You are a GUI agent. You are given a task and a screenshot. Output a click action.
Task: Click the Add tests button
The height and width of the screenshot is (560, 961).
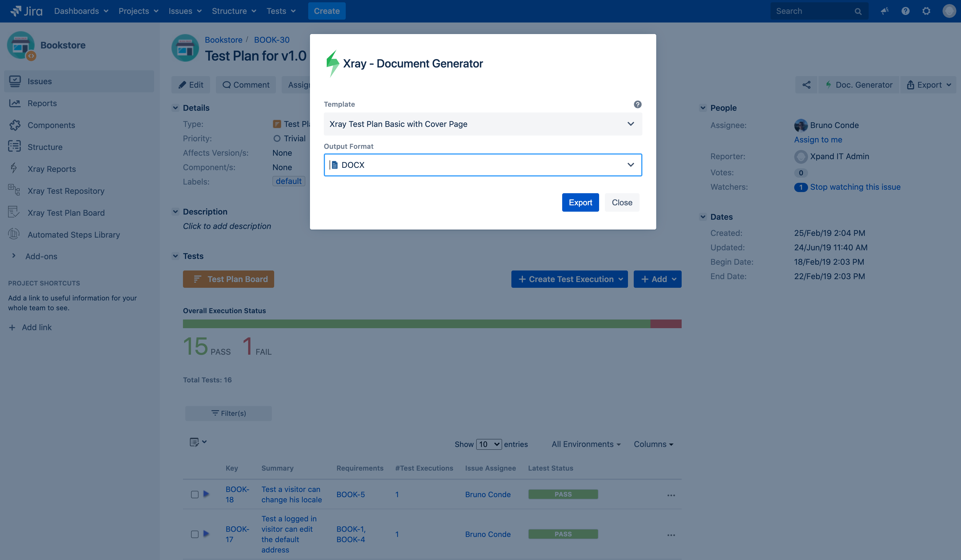click(x=657, y=279)
